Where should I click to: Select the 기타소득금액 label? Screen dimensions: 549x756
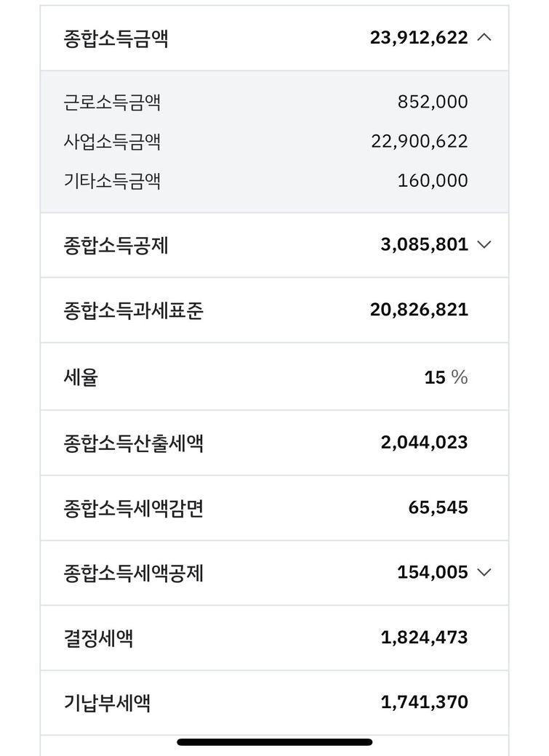(x=112, y=180)
